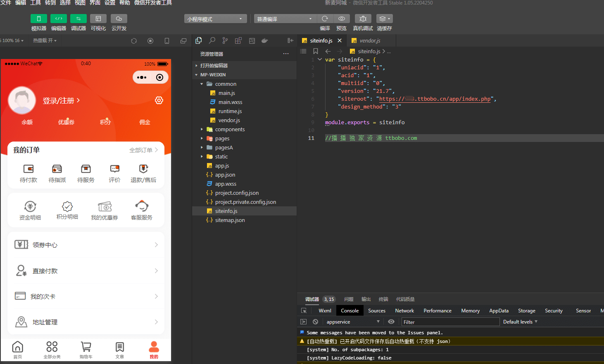The width and height of the screenshot is (604, 364).
Task: Select the inspect element picker icon
Action: [304, 311]
